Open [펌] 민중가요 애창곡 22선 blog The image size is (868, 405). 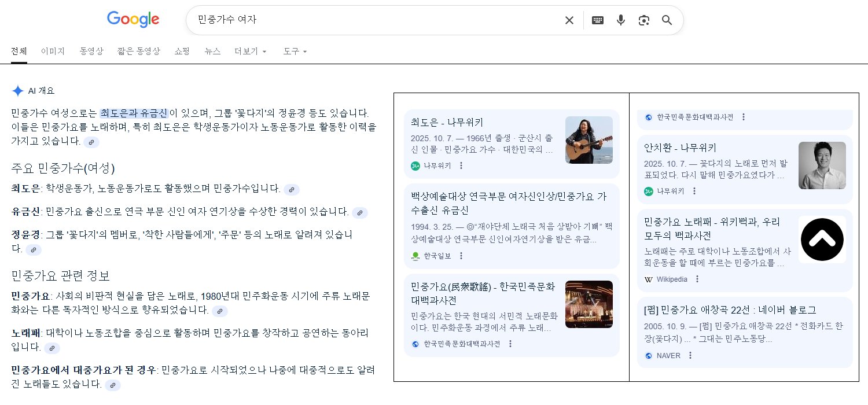coord(730,310)
